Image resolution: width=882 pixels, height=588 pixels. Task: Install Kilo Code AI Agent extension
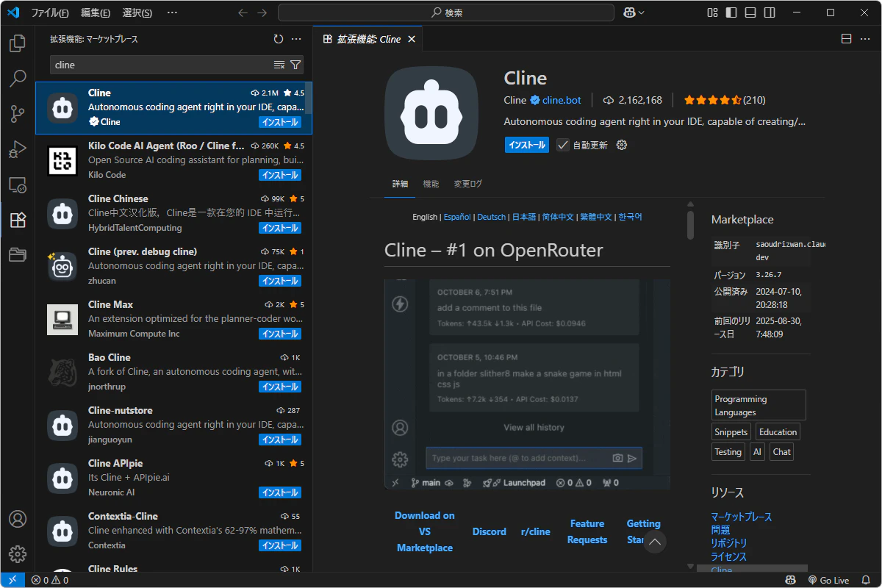point(280,175)
